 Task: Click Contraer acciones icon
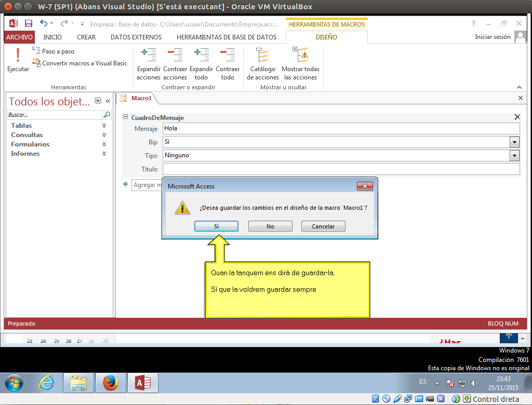click(x=175, y=64)
